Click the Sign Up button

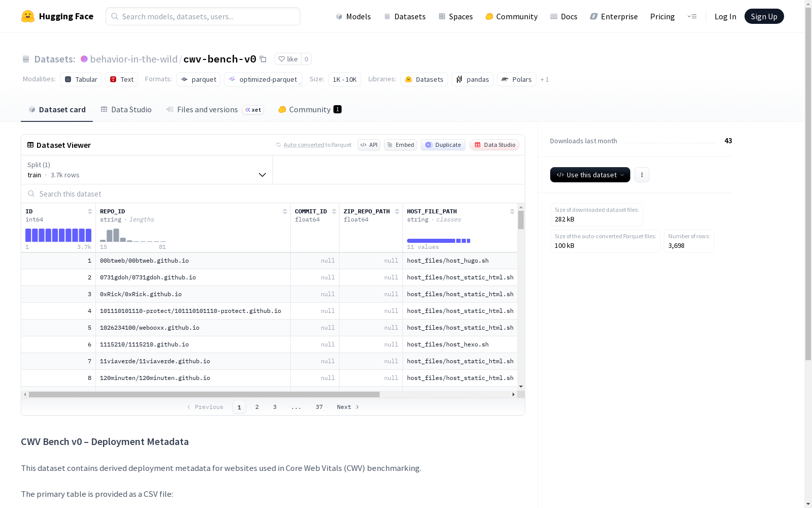764,16
